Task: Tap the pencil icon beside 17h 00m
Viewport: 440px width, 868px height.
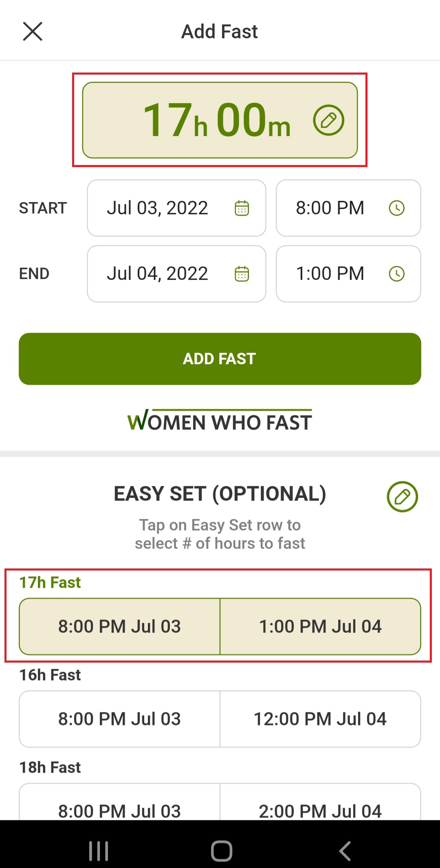Action: [x=328, y=120]
